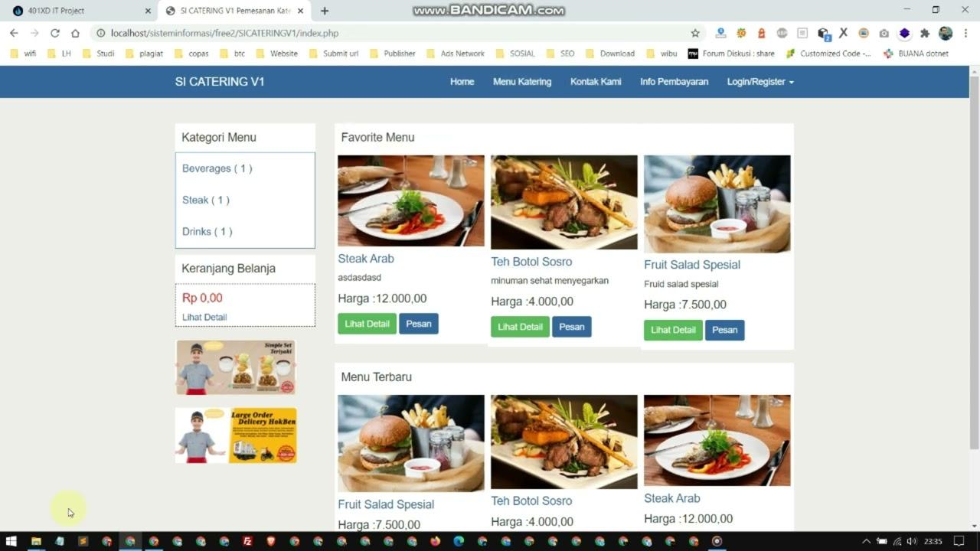Open Sublime Text from the taskbar
980x551 pixels.
pos(83,541)
